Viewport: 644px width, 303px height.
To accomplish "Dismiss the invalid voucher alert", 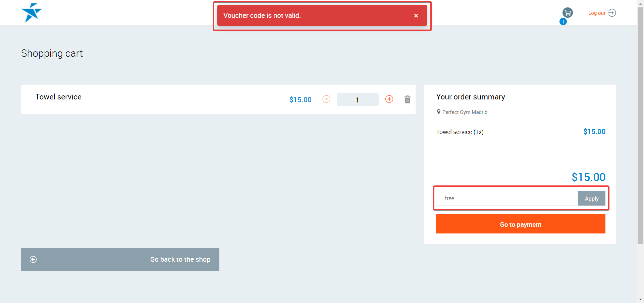I will (x=416, y=16).
